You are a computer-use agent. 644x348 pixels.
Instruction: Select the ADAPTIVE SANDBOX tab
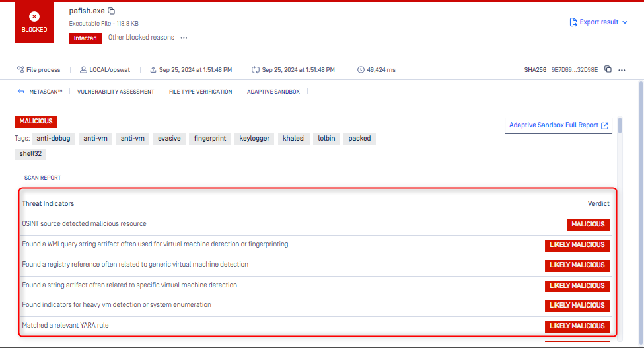click(273, 92)
